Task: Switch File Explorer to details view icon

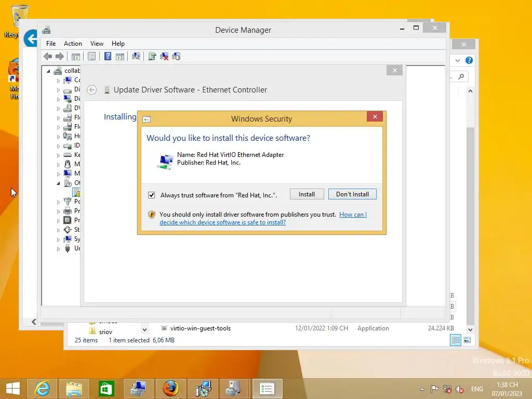Action: pyautogui.click(x=456, y=340)
